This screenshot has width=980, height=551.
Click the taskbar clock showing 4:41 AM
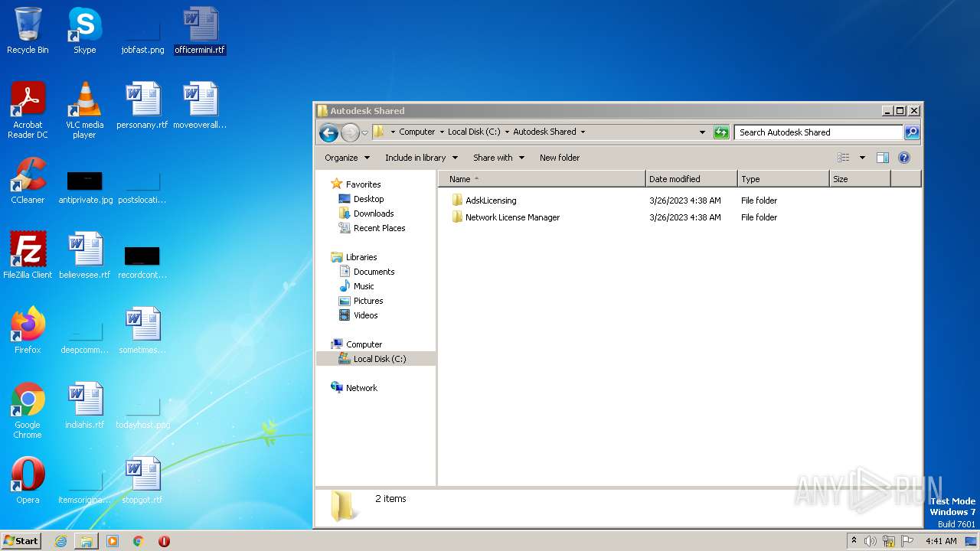pos(941,541)
